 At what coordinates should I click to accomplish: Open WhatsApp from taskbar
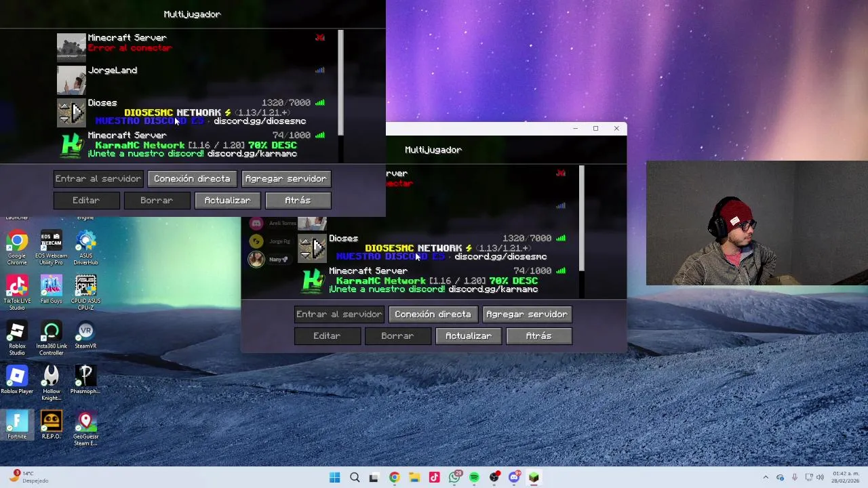[x=454, y=477]
